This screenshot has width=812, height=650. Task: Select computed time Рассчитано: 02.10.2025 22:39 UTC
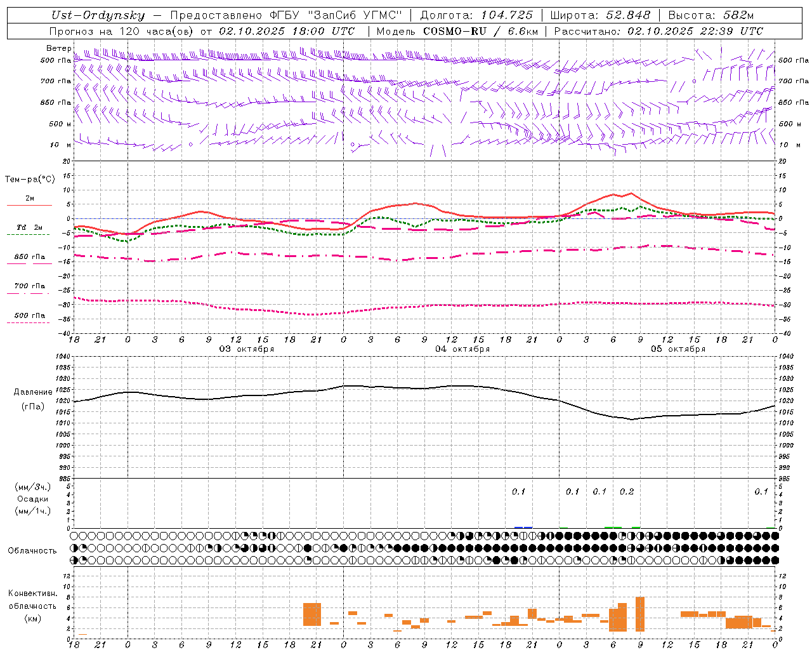(x=658, y=31)
